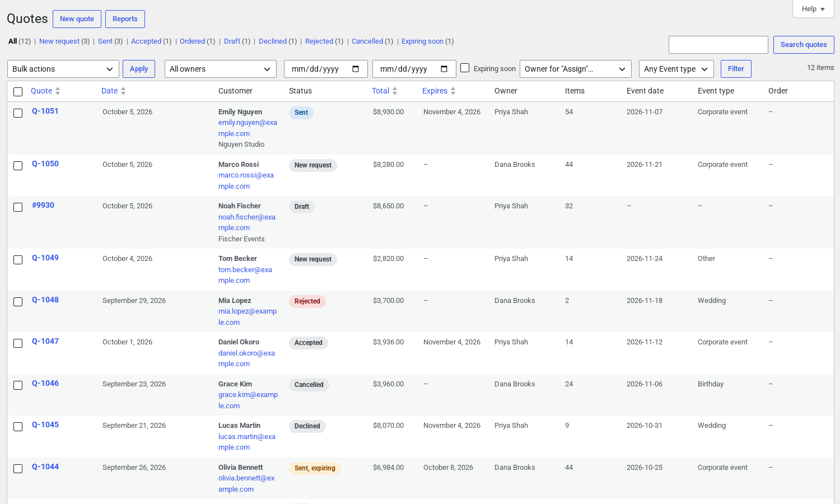Click Grace Kim's email address
840x504 pixels.
[x=248, y=400]
